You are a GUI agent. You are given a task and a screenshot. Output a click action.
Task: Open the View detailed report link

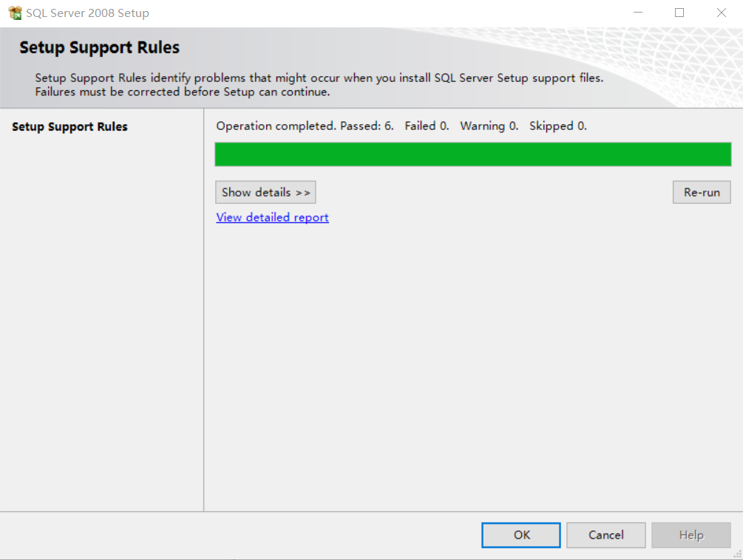pyautogui.click(x=273, y=217)
